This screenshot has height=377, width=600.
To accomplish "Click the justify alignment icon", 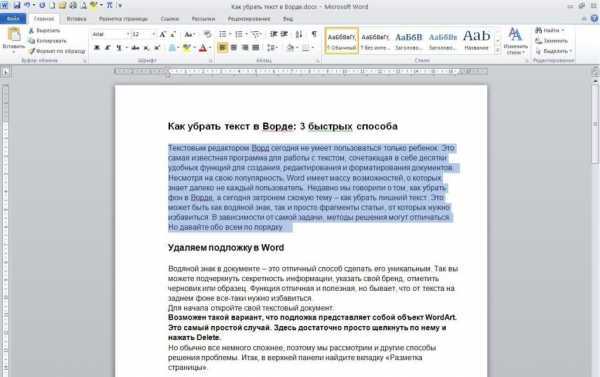I will click(256, 48).
